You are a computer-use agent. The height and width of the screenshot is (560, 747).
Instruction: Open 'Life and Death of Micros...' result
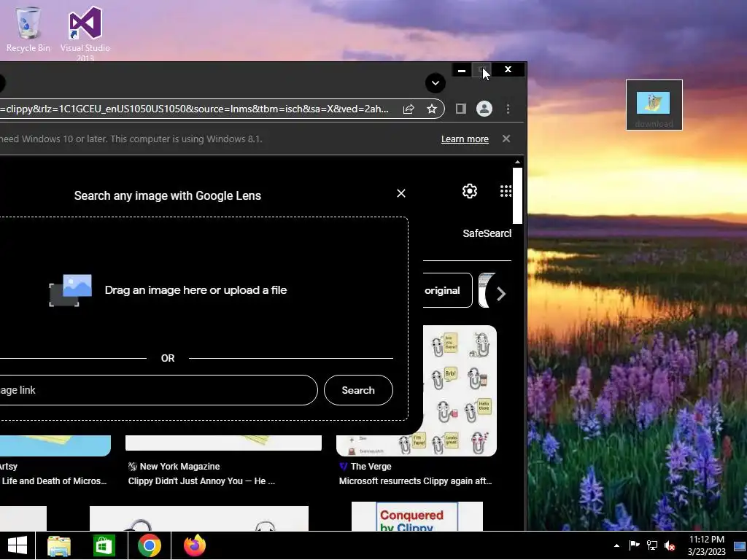click(53, 481)
